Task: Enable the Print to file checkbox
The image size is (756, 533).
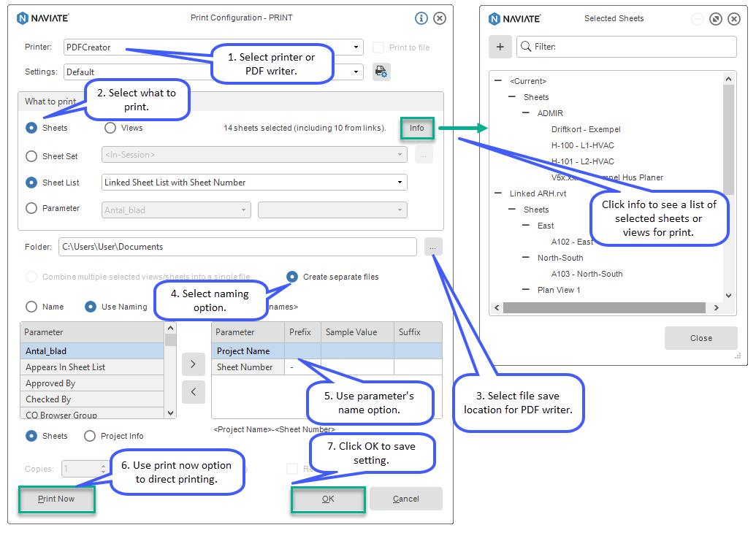Action: (378, 47)
